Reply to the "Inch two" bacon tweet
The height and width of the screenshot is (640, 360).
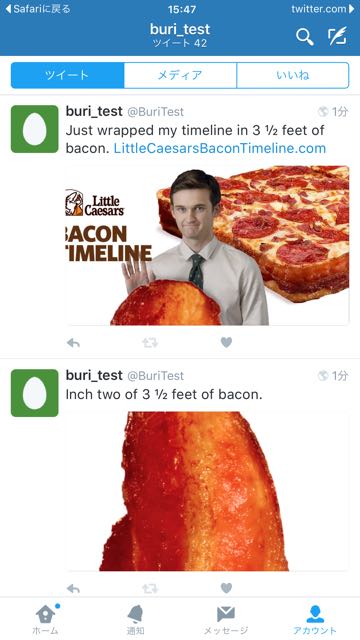pos(73,588)
